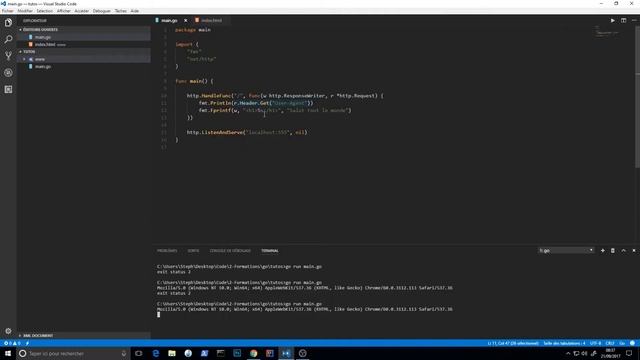
Task: Click the CRLF line ending status entry
Action: point(610,343)
